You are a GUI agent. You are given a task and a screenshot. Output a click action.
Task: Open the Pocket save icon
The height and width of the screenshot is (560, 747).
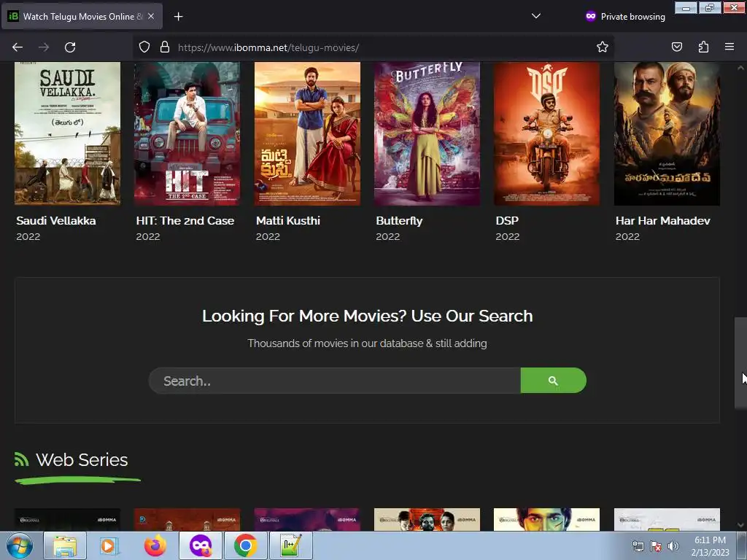pos(676,47)
